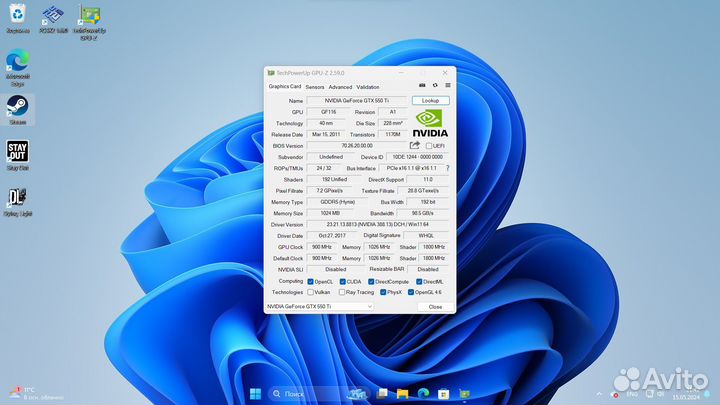Image resolution: width=720 pixels, height=405 pixels.
Task: Click the 192 bit Bus Width value
Action: [428, 202]
